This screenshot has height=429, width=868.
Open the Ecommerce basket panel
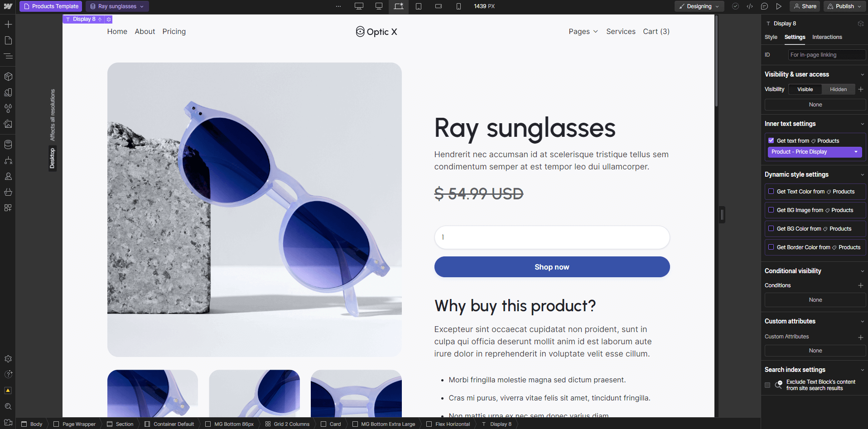coord(8,192)
